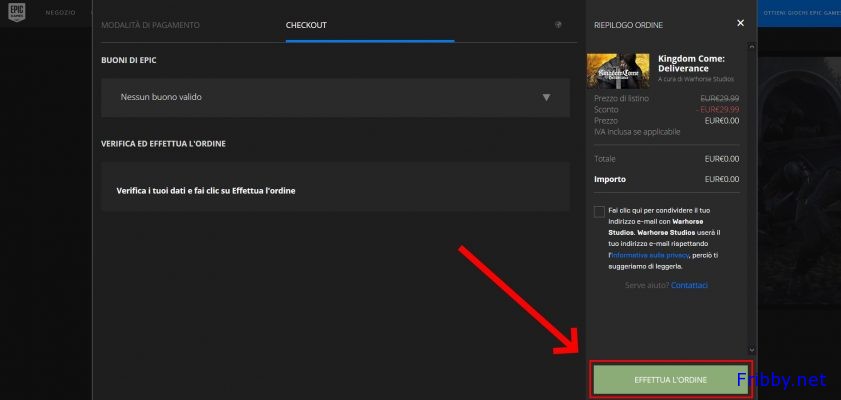
Task: Click the Fribby.net watermark text
Action: (781, 380)
